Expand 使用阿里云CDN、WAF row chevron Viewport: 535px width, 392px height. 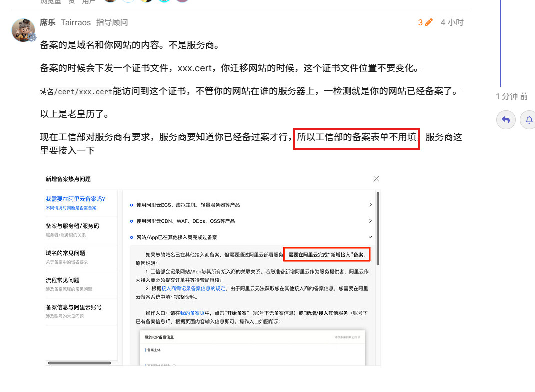(x=370, y=221)
